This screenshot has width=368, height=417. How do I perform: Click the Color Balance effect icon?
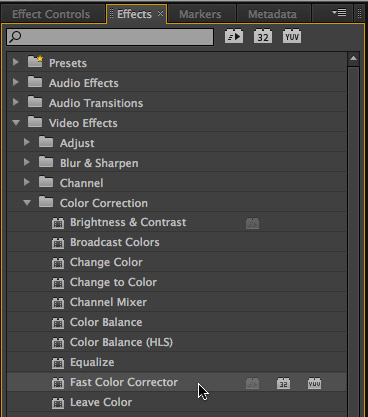click(x=58, y=323)
